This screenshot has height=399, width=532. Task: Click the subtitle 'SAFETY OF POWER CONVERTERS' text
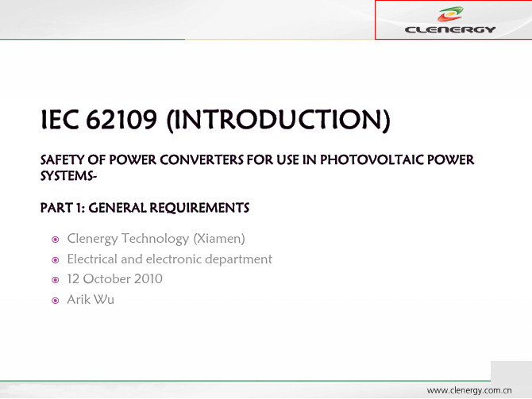tap(141, 159)
